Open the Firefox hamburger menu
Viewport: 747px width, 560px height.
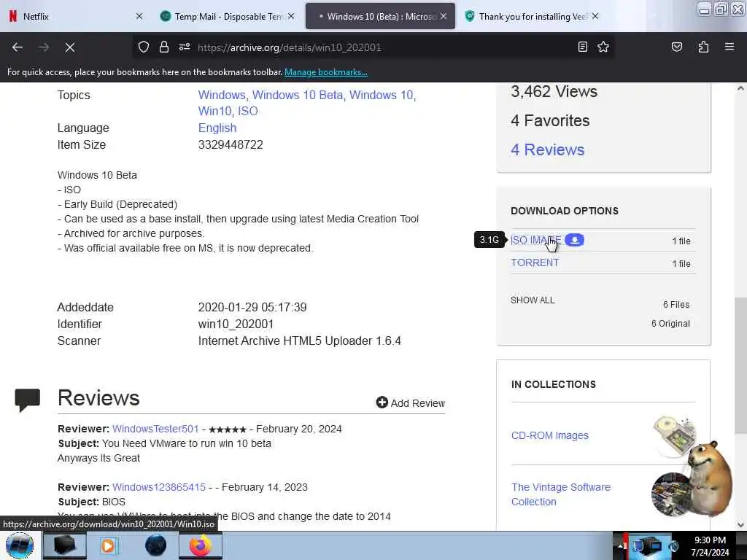[729, 47]
